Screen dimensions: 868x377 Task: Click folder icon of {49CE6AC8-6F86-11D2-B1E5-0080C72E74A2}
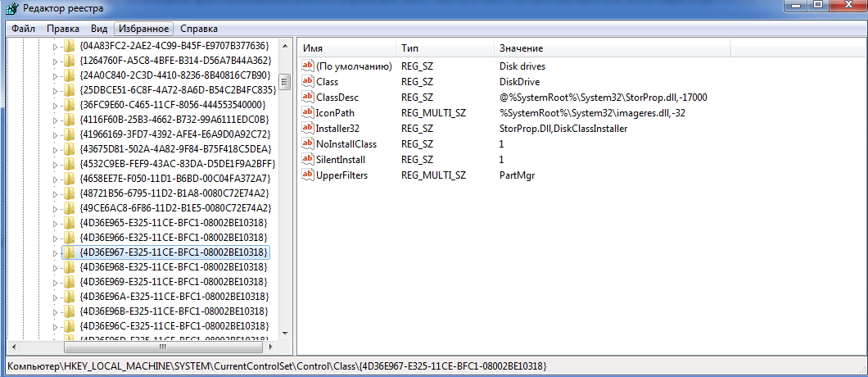(69, 208)
